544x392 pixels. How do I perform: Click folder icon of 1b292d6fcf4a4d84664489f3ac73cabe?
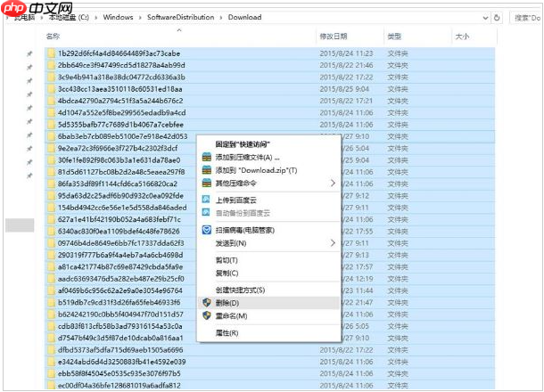click(x=51, y=53)
